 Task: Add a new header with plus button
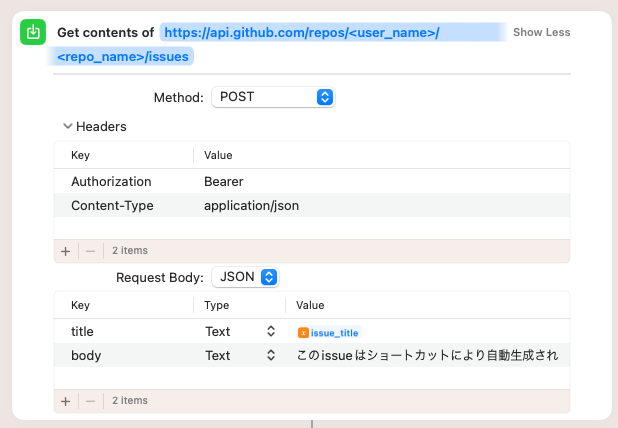tap(65, 251)
